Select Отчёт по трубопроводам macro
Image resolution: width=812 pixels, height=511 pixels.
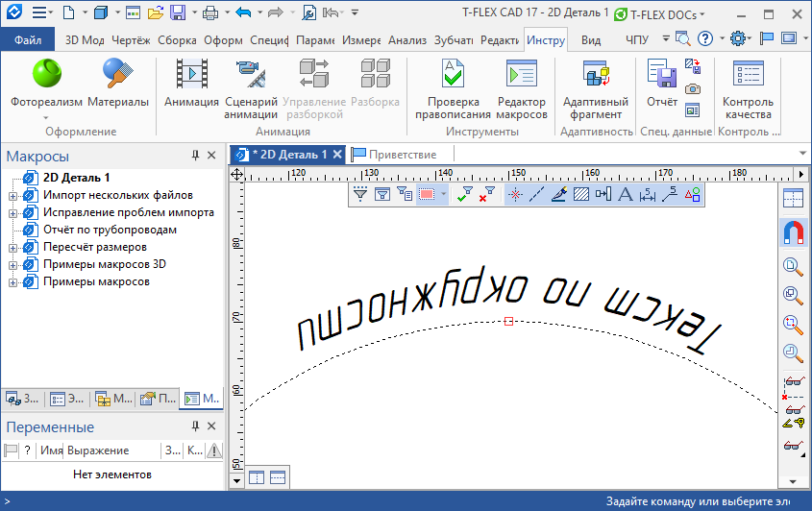point(110,231)
